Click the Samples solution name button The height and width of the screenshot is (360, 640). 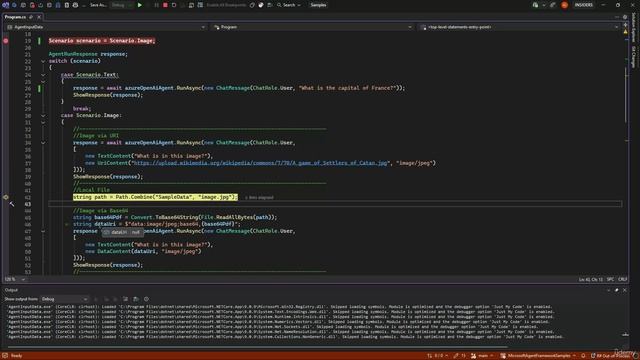pos(318,5)
